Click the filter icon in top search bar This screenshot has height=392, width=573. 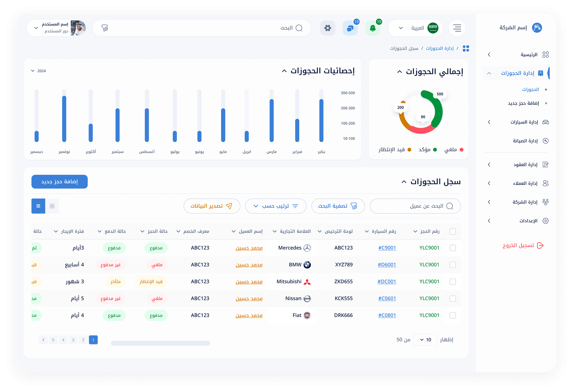coord(105,28)
